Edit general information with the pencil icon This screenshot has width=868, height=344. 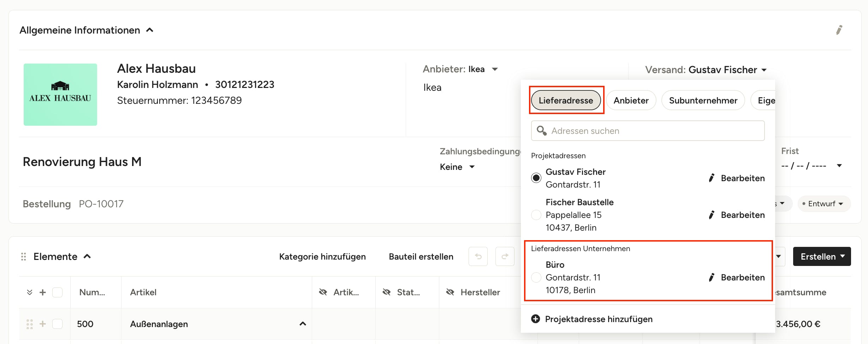pyautogui.click(x=839, y=30)
